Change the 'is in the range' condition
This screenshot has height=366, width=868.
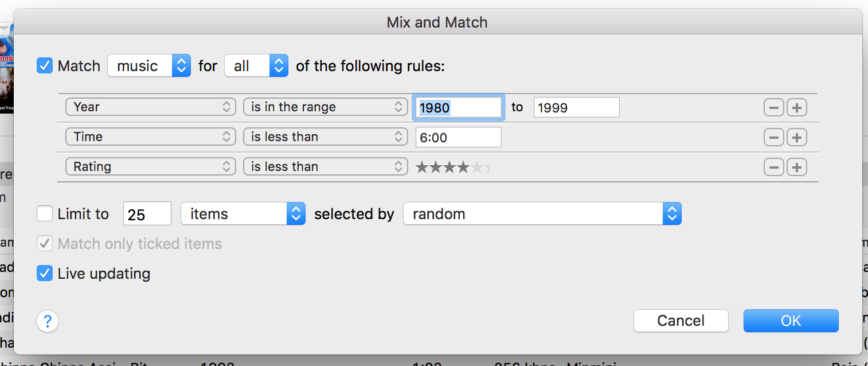(325, 107)
